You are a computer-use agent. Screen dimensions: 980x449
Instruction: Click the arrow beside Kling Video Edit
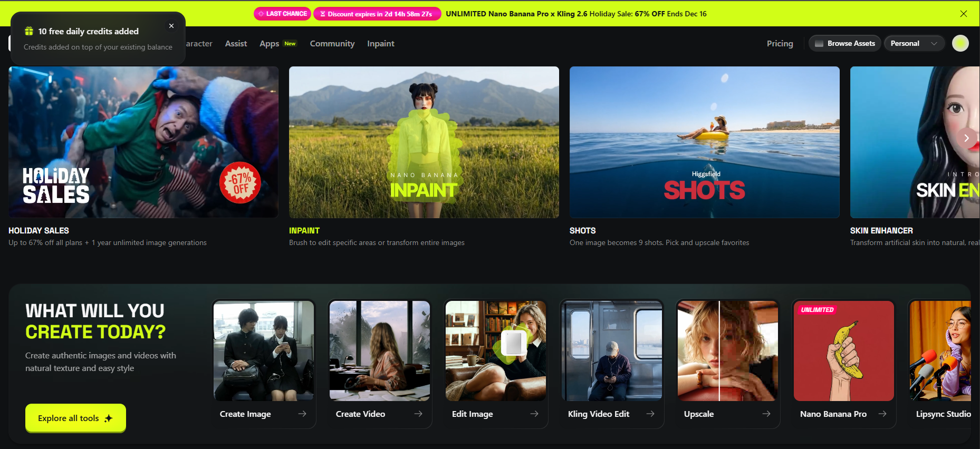(x=650, y=414)
